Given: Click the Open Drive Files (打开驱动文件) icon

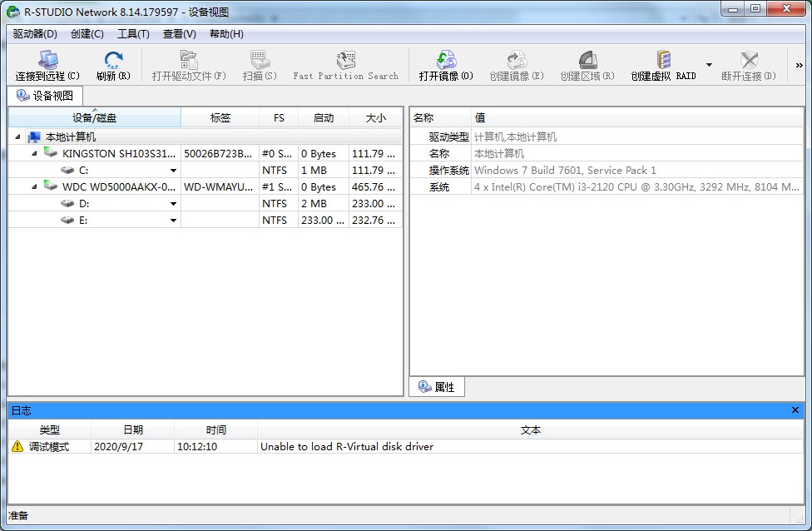Looking at the screenshot, I should pos(189,60).
